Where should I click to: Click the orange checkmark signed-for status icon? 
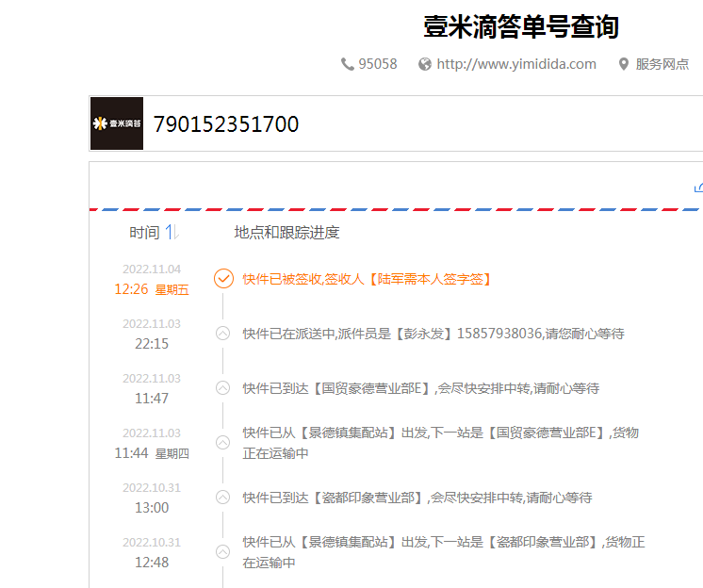point(223,279)
